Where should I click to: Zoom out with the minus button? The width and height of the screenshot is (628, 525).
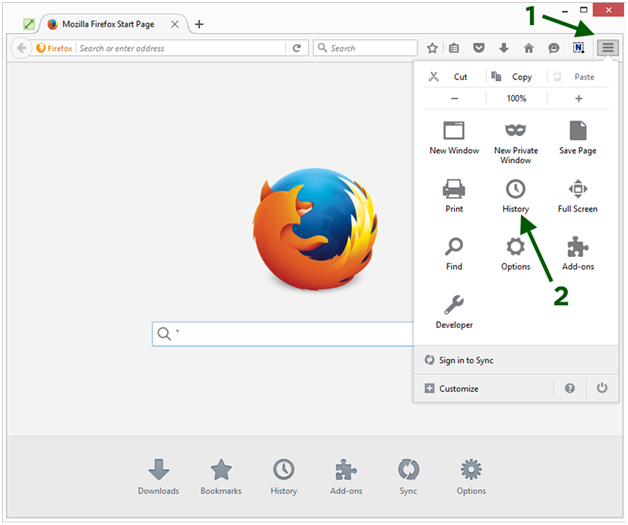pos(455,99)
